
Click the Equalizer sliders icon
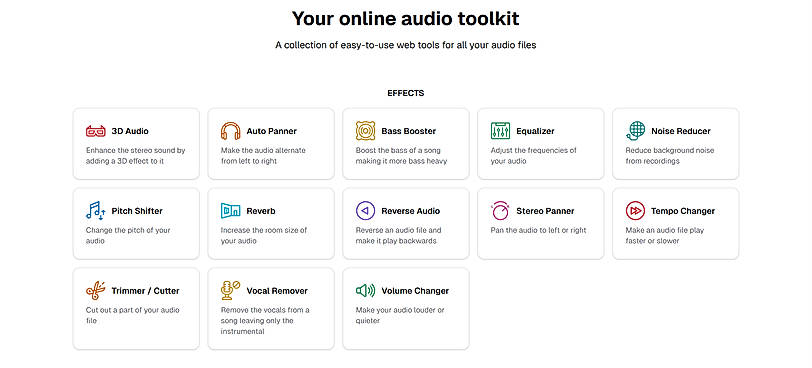500,131
